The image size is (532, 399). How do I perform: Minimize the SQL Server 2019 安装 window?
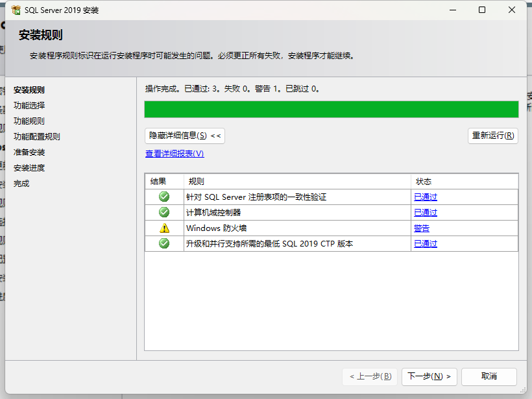pos(453,10)
